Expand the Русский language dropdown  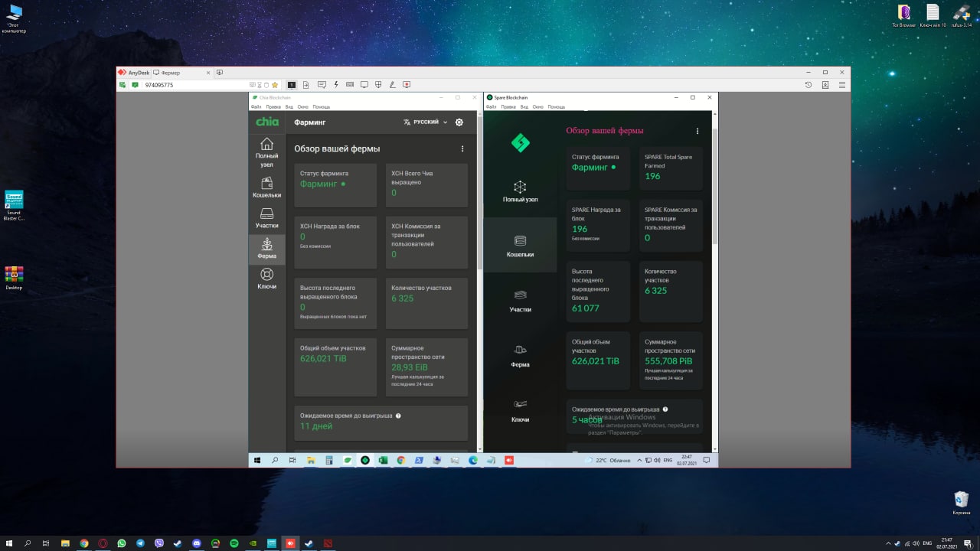(426, 122)
